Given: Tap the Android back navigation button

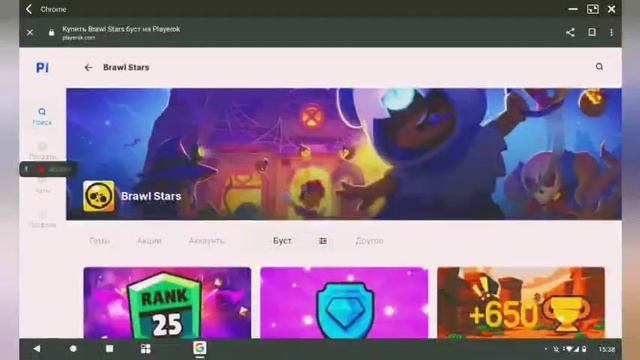Looking at the screenshot, I should 37,349.
